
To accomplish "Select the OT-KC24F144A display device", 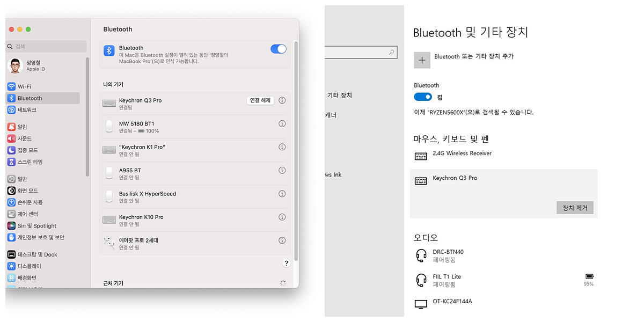I will (x=503, y=303).
